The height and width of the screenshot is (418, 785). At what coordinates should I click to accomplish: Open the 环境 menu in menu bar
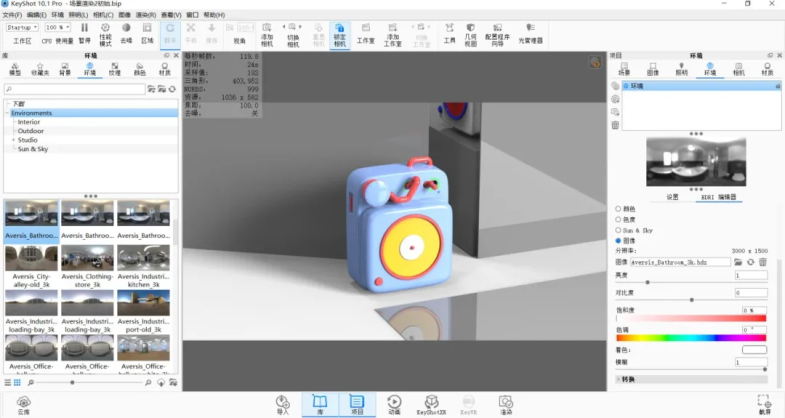tap(58, 15)
